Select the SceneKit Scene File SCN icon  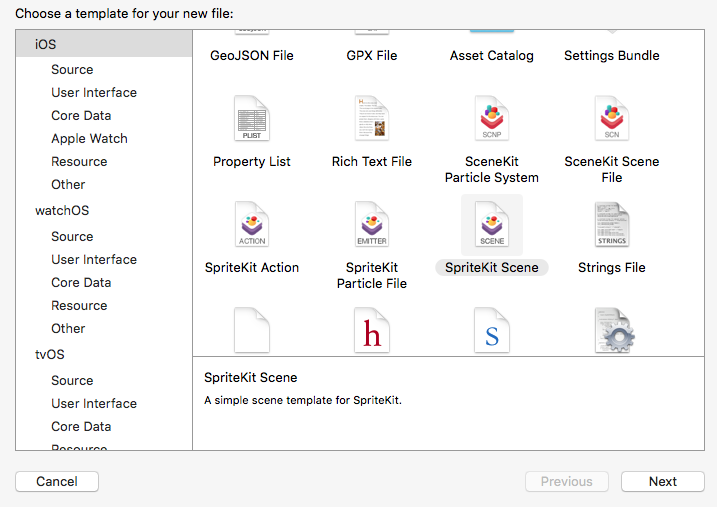pyautogui.click(x=612, y=118)
